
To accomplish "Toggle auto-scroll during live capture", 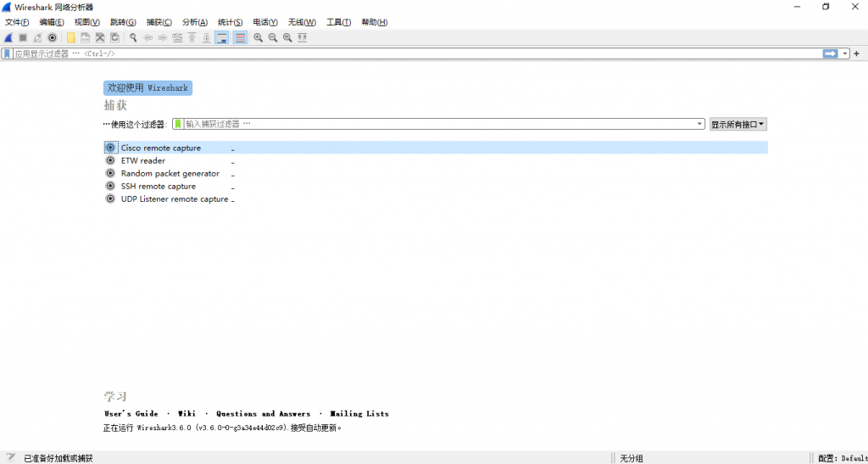I will point(221,37).
